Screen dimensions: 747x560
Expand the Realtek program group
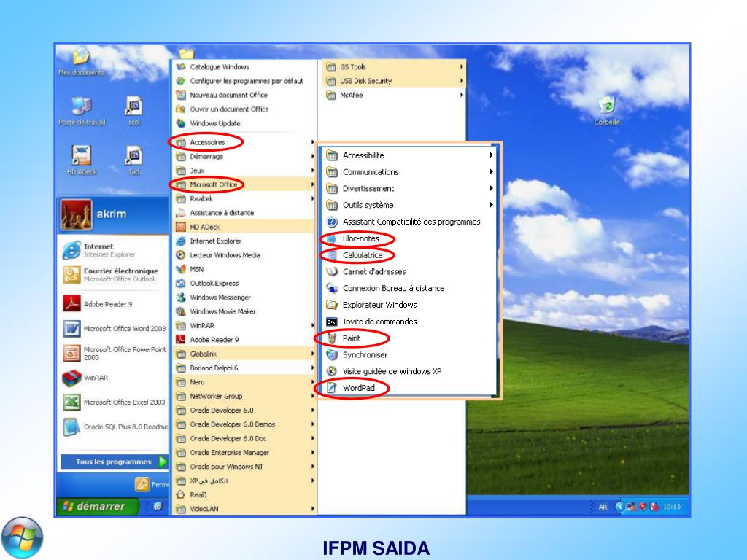(244, 198)
